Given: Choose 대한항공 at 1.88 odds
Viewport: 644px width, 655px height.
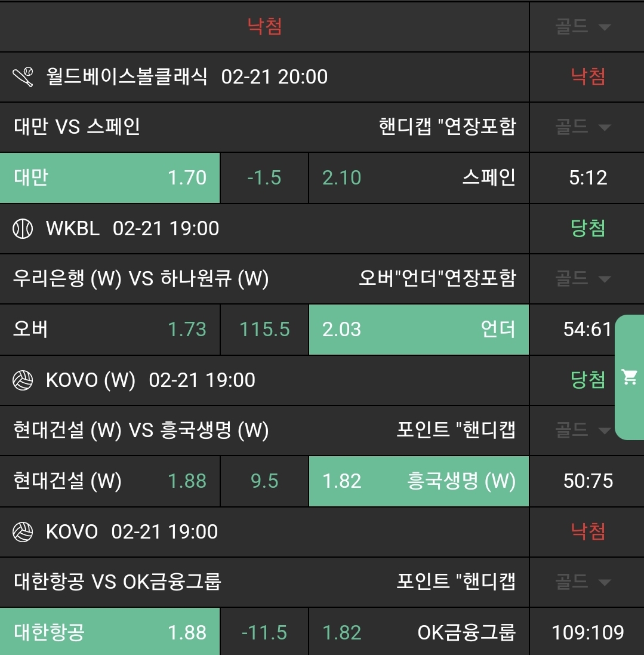Looking at the screenshot, I should click(110, 632).
